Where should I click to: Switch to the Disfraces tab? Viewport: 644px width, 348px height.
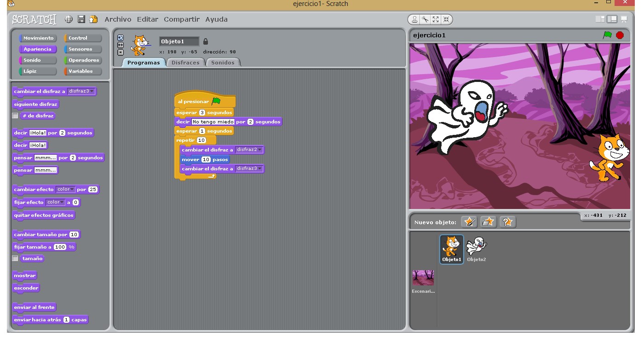click(x=185, y=62)
